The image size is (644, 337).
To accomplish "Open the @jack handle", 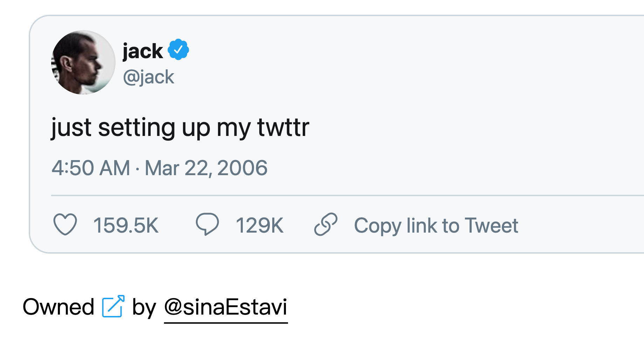I will tap(149, 77).
